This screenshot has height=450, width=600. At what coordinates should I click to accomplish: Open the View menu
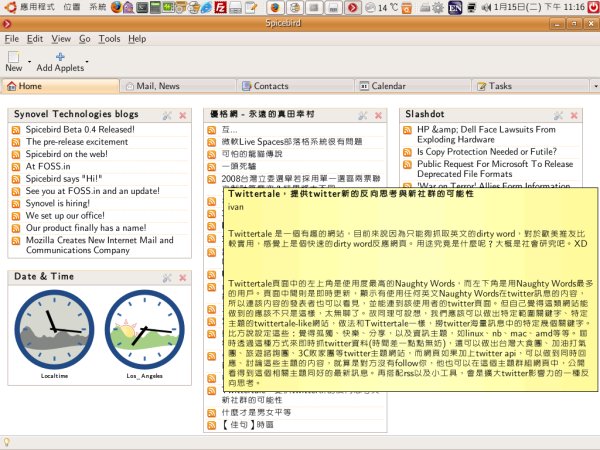pyautogui.click(x=61, y=39)
